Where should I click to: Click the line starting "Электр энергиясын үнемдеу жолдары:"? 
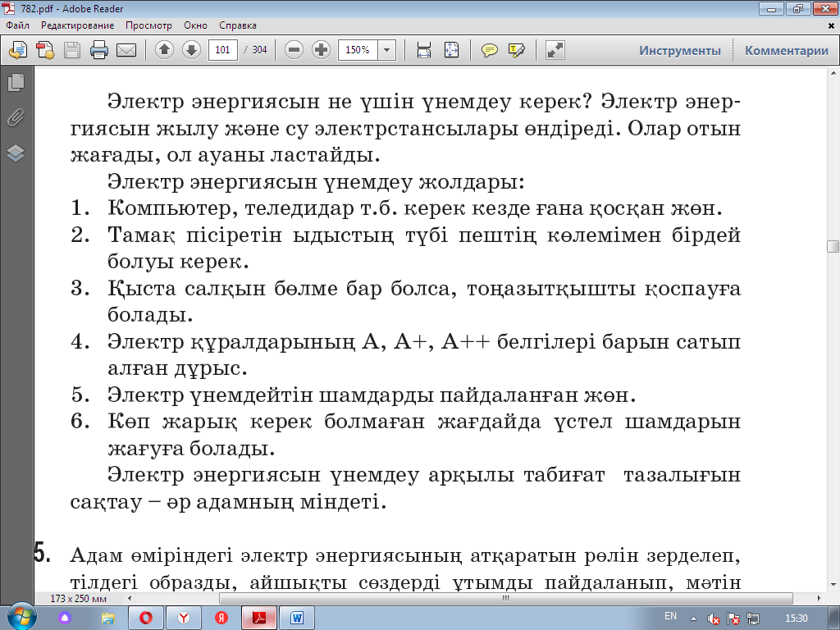316,181
